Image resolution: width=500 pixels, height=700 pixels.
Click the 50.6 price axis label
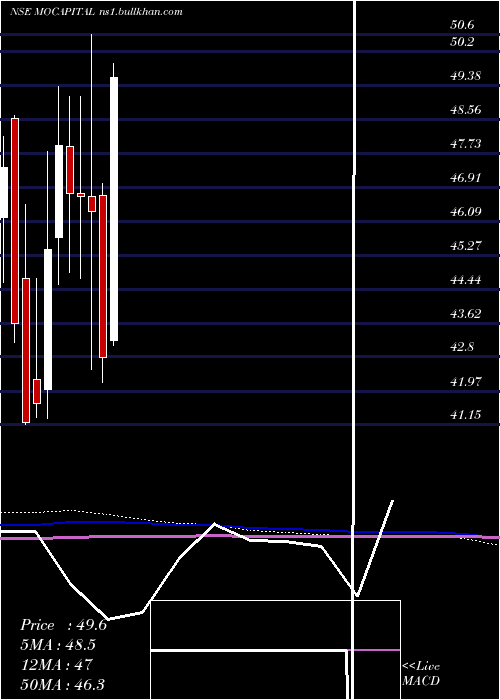[x=462, y=25]
